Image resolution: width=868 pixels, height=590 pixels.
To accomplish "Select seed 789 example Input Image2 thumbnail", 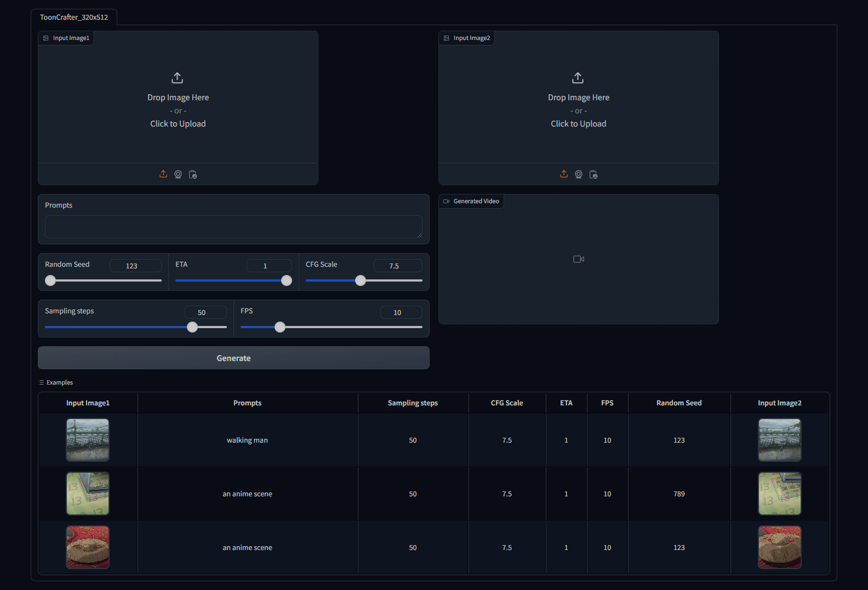I will (x=780, y=494).
